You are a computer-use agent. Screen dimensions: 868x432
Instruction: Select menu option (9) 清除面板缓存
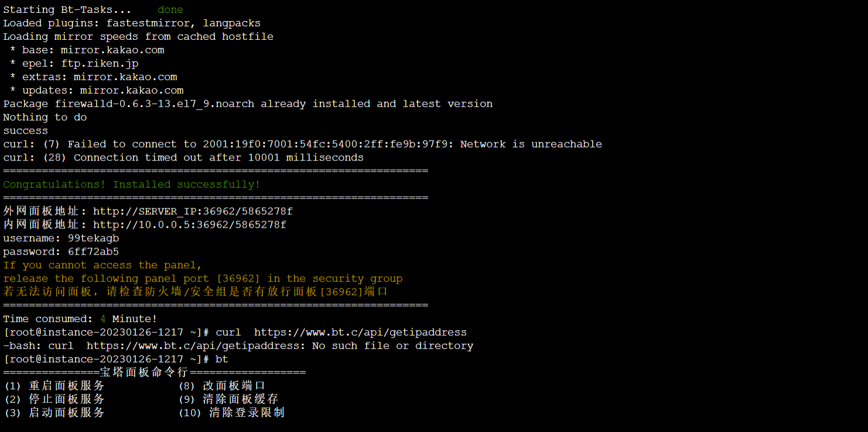(228, 399)
